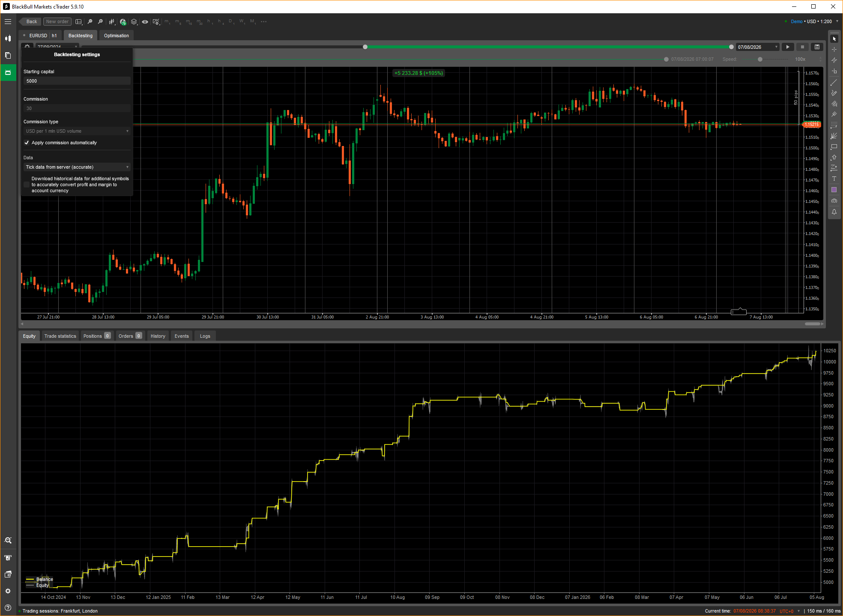Open the sidebar icon above the wallet
Screen dimensions: 843x616
(8, 558)
